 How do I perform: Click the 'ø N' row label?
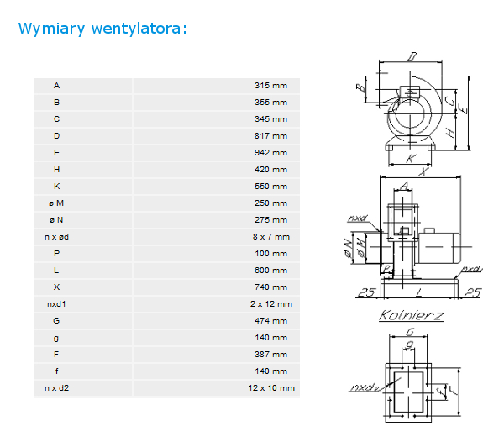(x=56, y=220)
